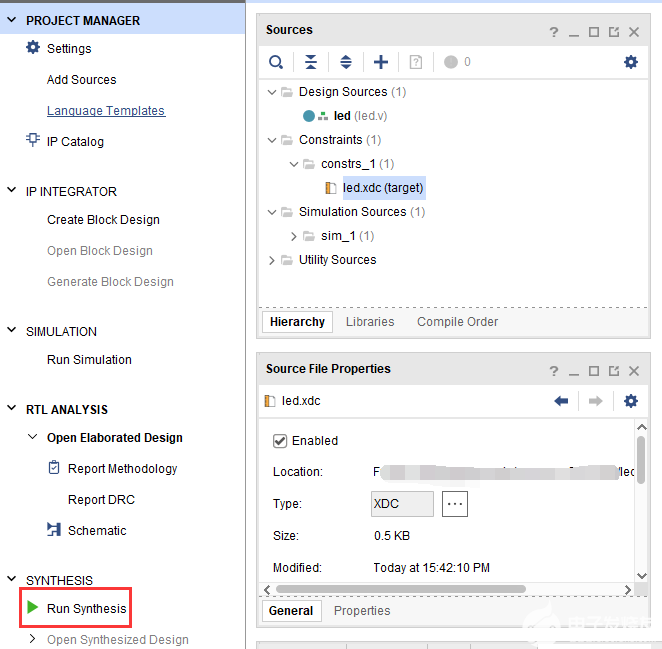Open the Language Templates link

pyautogui.click(x=106, y=111)
